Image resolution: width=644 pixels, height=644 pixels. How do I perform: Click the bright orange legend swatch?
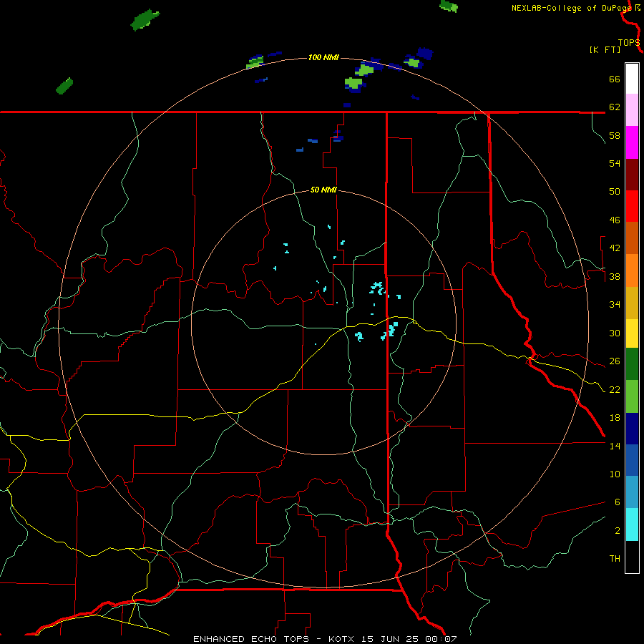pos(632,270)
